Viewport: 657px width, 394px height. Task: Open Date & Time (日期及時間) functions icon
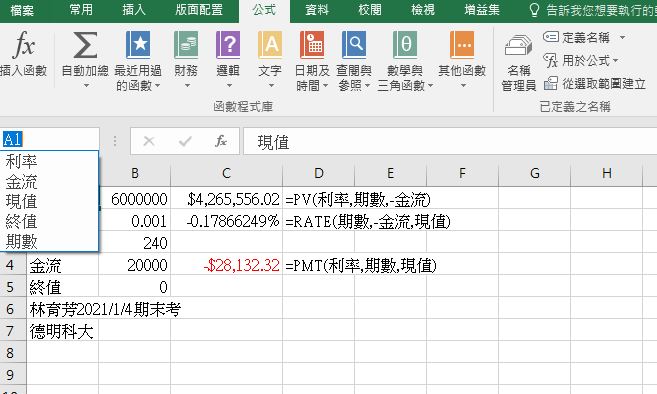pyautogui.click(x=312, y=44)
